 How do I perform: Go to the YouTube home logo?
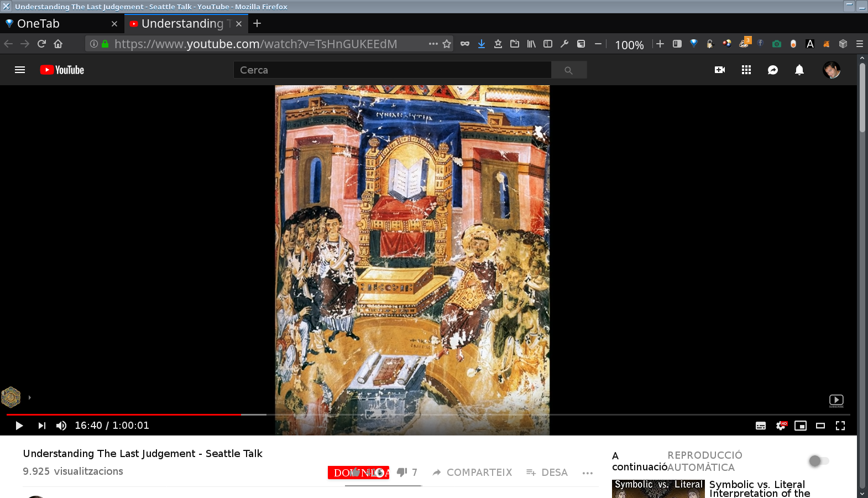(x=62, y=70)
